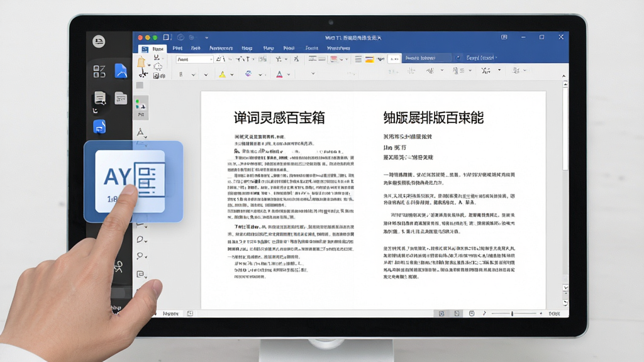The height and width of the screenshot is (362, 644).
Task: Select the letter A tool in the left strip
Action: tap(140, 132)
